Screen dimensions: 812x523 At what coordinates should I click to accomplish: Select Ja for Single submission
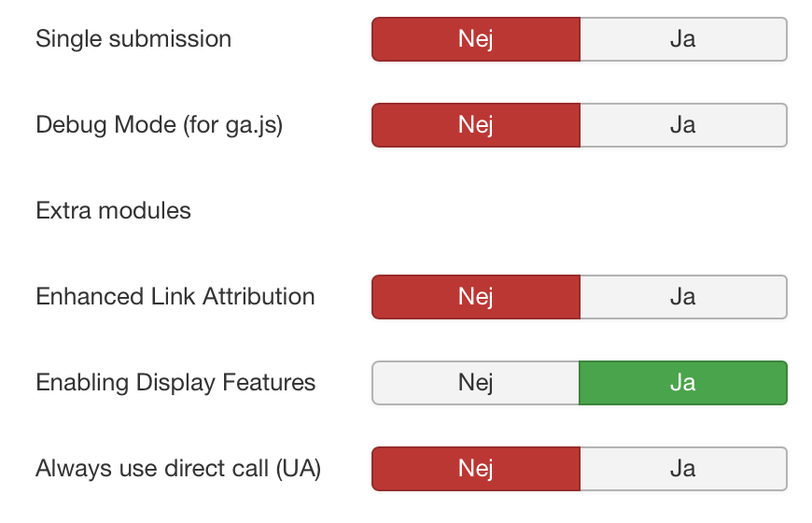click(x=682, y=39)
